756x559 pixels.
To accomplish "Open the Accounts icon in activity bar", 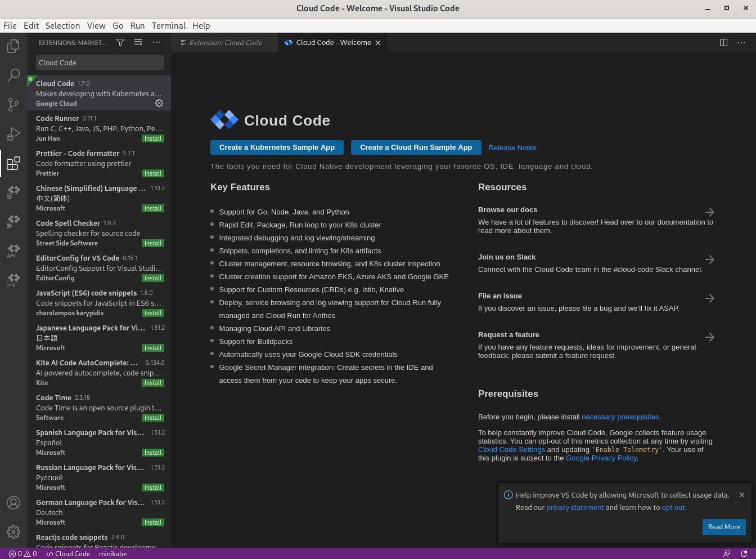I will (x=13, y=503).
